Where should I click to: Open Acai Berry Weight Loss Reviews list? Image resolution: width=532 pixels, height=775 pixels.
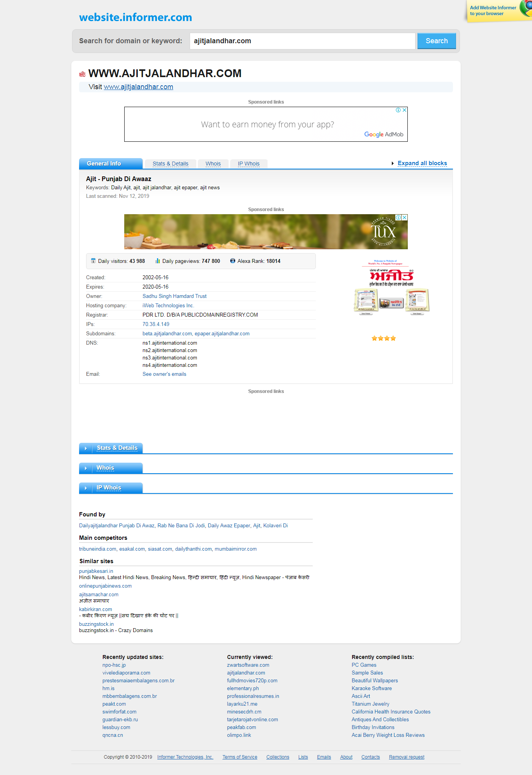[x=388, y=735]
